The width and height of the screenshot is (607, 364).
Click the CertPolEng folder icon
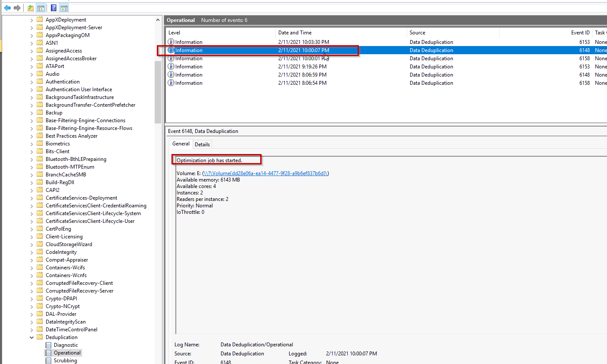40,229
